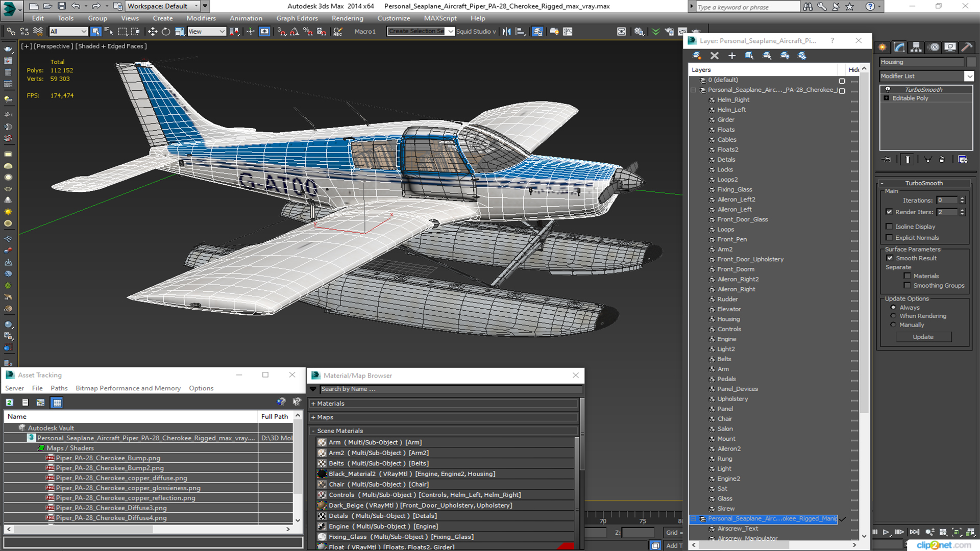Click Create New Layer icon in Layer dialog

click(697, 56)
